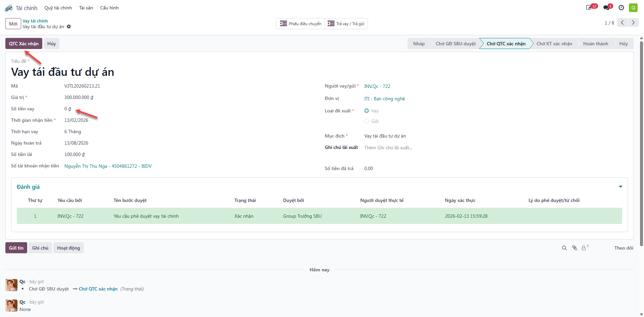The image size is (644, 317).
Task: Click the Hủy button next to QTC Xác nhận
Action: point(51,44)
